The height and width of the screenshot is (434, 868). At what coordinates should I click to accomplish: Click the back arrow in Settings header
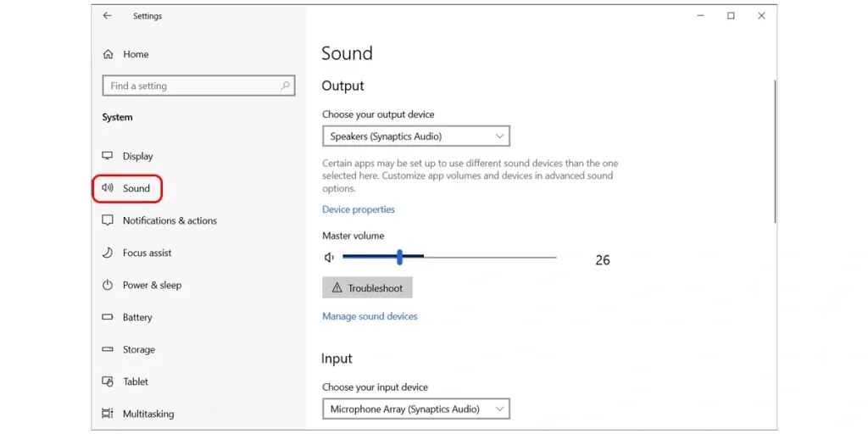[x=107, y=16]
